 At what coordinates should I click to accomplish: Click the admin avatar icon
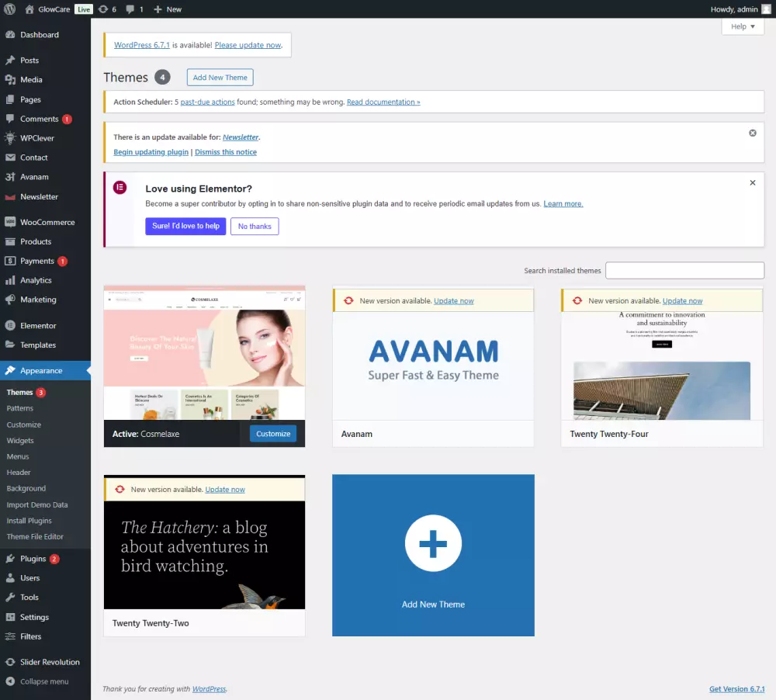point(766,9)
